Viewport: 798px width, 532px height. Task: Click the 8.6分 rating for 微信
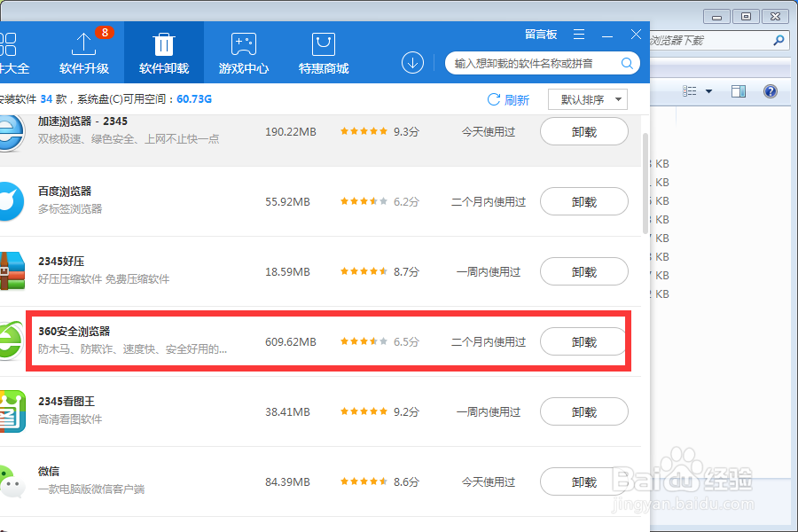tap(379, 481)
